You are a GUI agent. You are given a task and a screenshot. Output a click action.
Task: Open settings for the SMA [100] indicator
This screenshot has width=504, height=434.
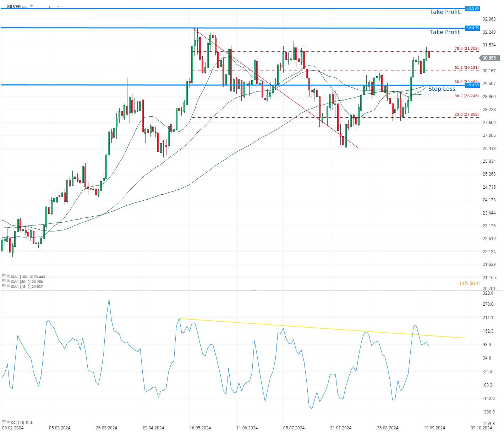4,276
